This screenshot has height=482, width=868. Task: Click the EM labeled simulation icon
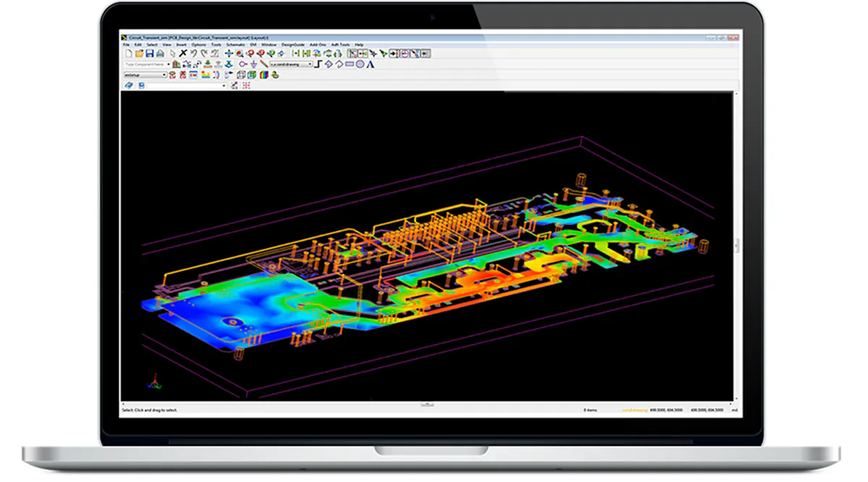pyautogui.click(x=194, y=74)
